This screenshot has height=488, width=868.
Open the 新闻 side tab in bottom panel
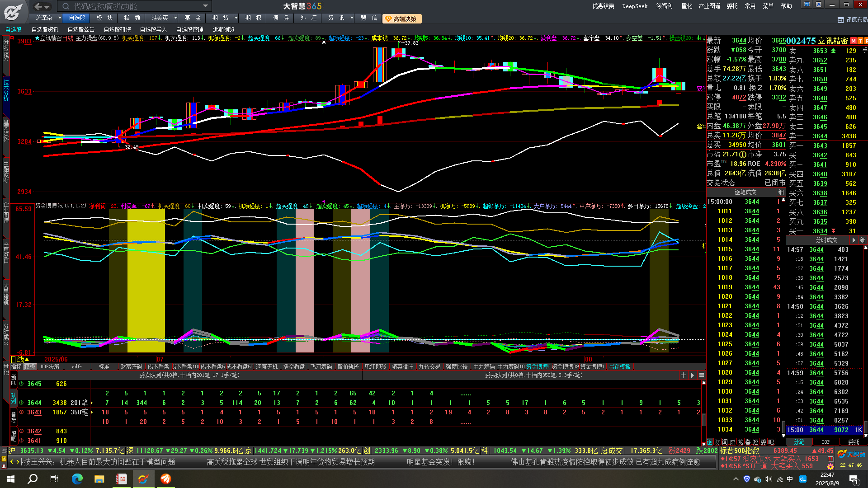[x=14, y=380]
